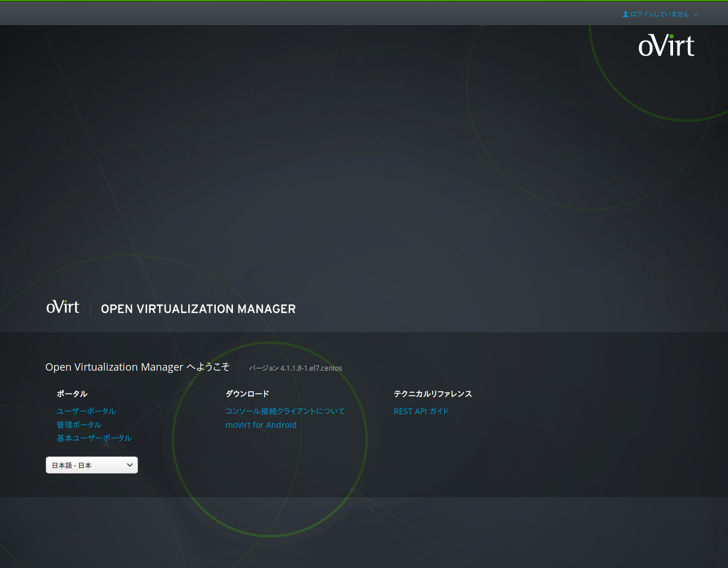Open the ユーザーポータル link

[86, 411]
